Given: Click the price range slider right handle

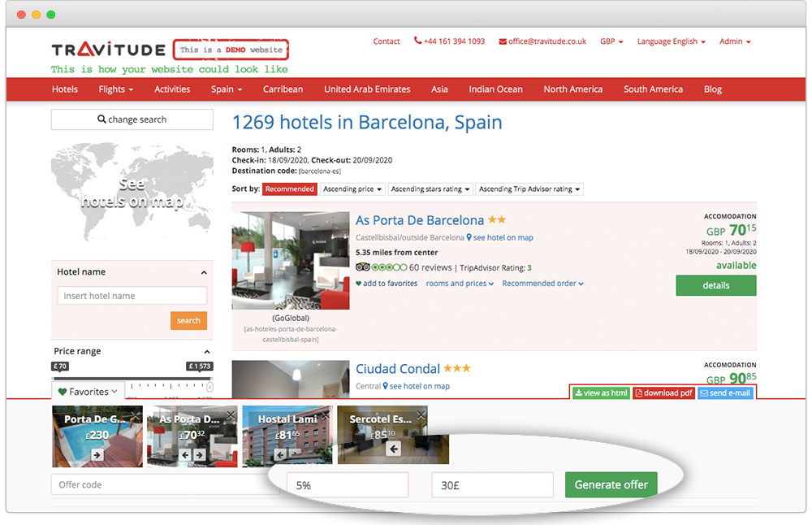Looking at the screenshot, I should (x=209, y=387).
